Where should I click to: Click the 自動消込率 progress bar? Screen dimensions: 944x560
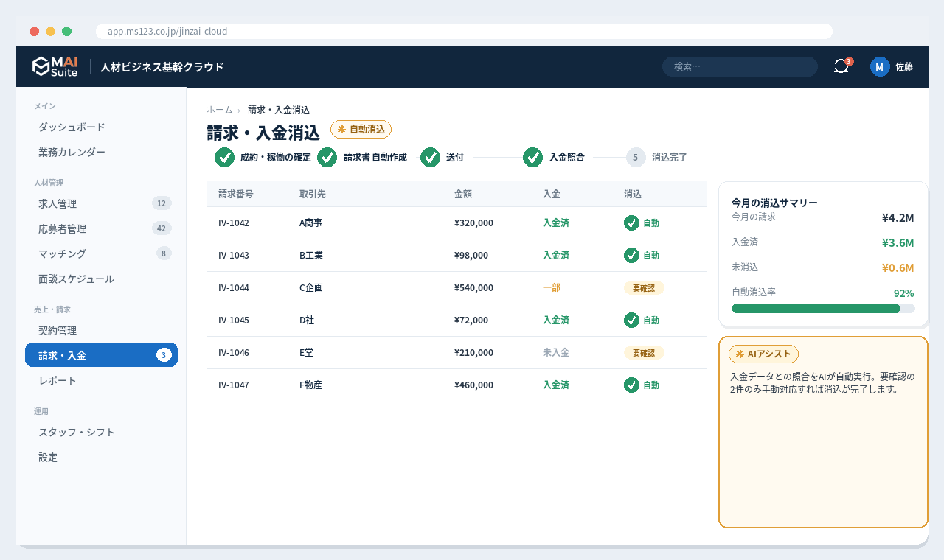point(823,308)
